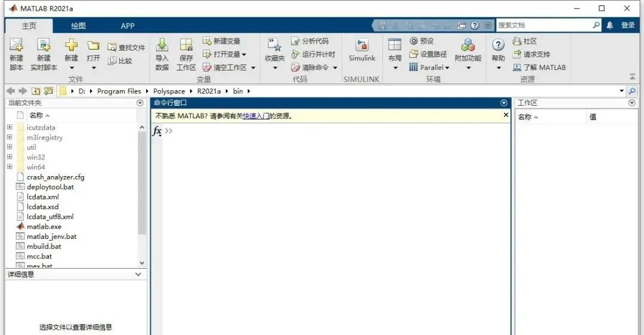644x335 pixels.
Task: Click the address bar search magnifier icon
Action: 633,91
